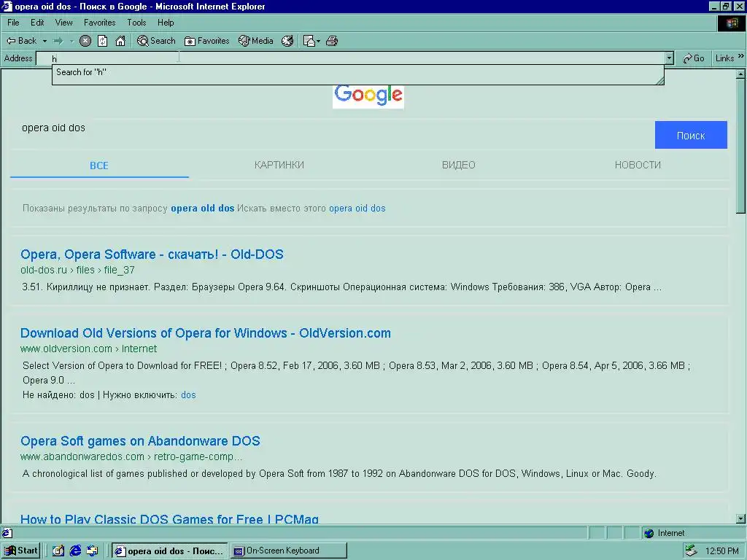Click the vertical scrollbar thumb
Screen dimensions: 747x560
coord(740,146)
